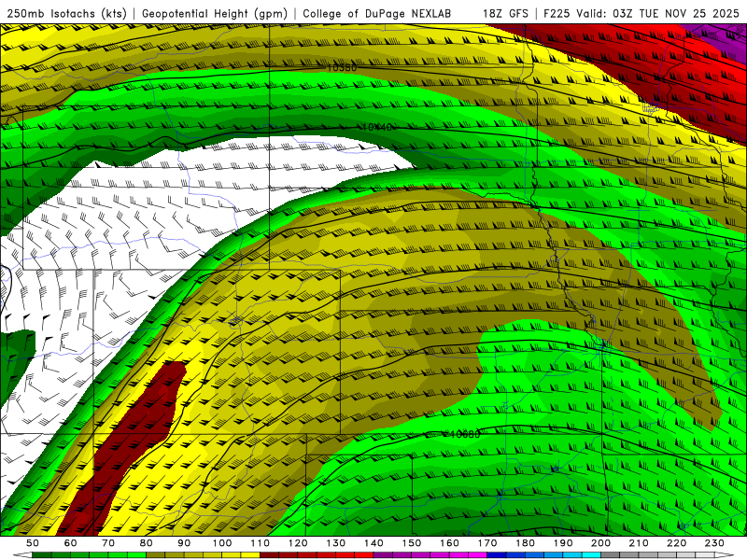Click the left arrow end of the color bar
The width and height of the screenshot is (747, 560).
click(21, 555)
